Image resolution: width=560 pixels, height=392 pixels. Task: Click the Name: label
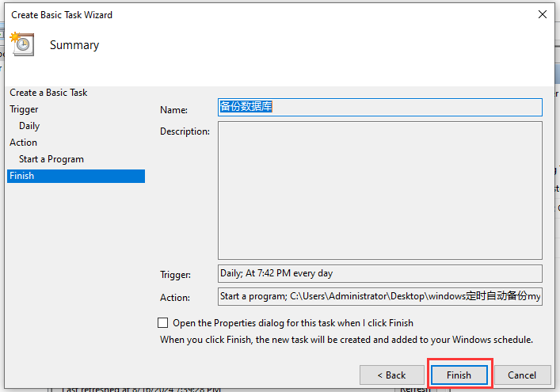point(173,110)
